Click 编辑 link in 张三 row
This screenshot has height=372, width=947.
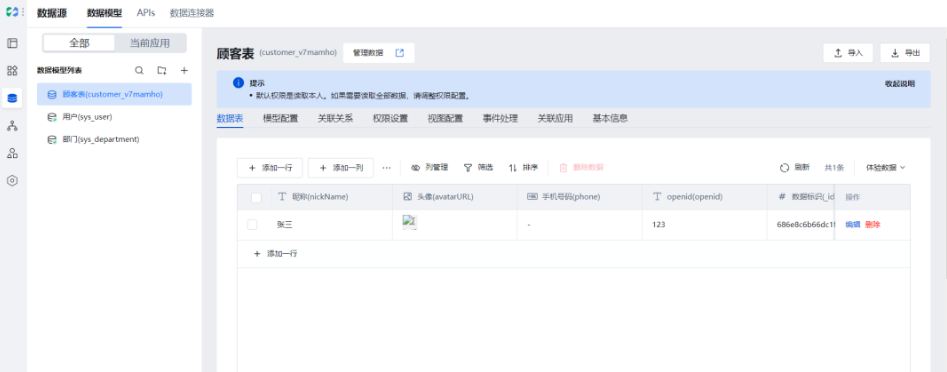click(852, 225)
